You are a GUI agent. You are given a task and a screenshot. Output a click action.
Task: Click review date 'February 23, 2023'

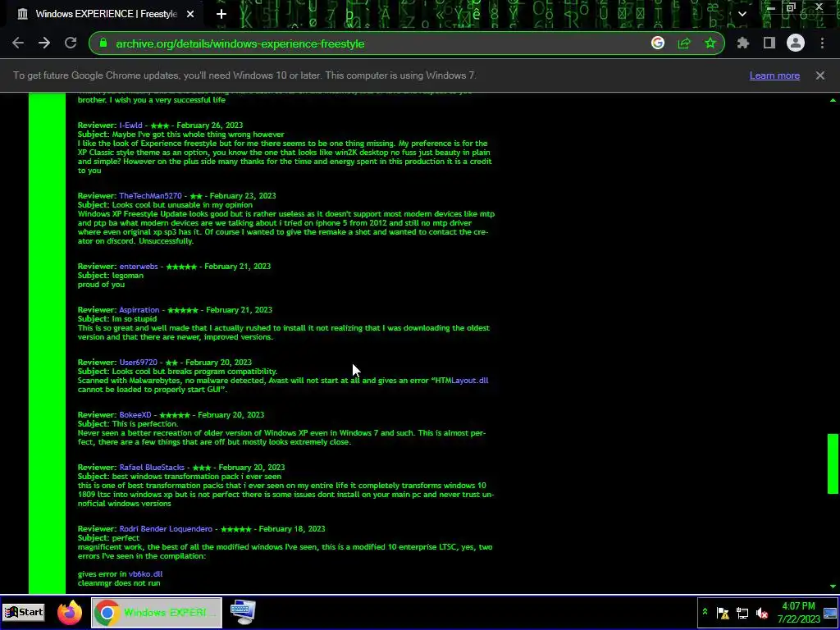pos(243,196)
